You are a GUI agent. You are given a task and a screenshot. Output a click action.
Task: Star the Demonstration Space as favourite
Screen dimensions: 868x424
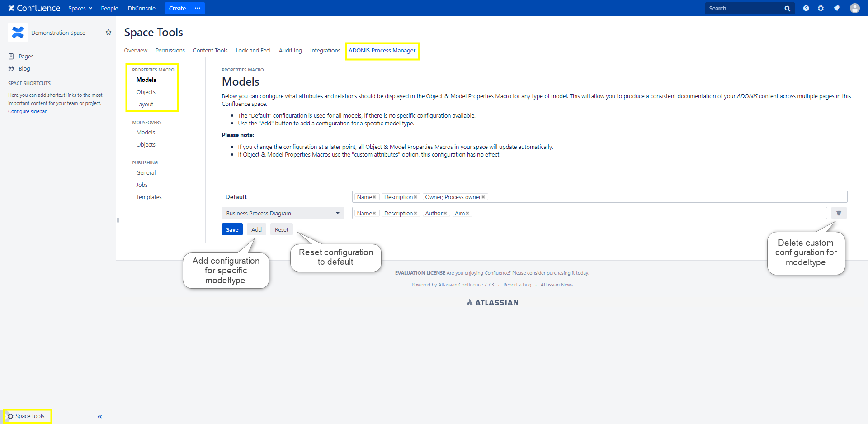[x=108, y=33]
